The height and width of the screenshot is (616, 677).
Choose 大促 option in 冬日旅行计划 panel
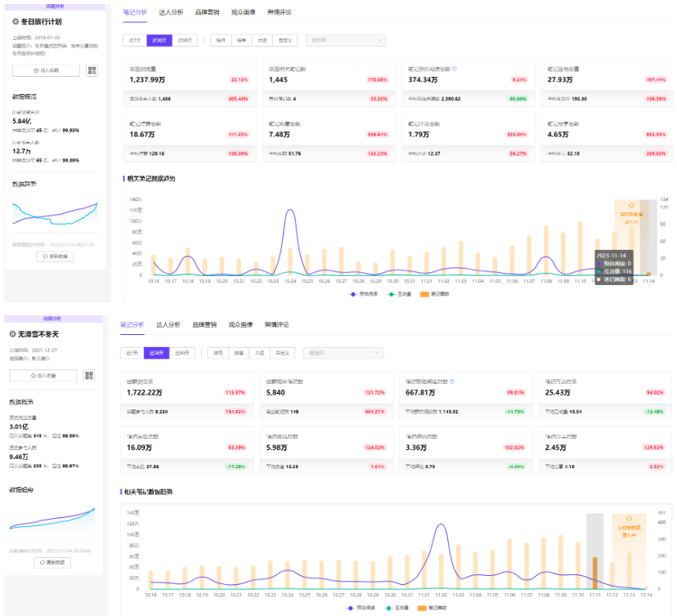click(x=262, y=40)
